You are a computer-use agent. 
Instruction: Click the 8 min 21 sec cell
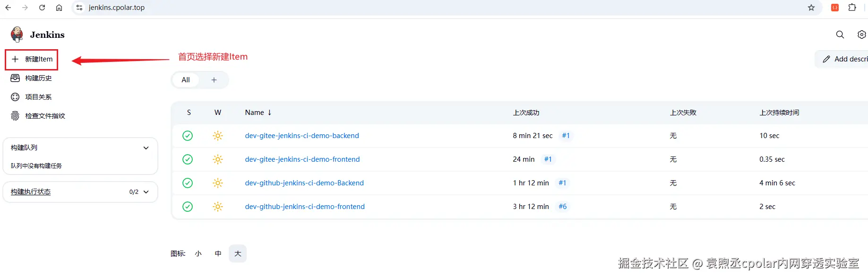point(533,136)
